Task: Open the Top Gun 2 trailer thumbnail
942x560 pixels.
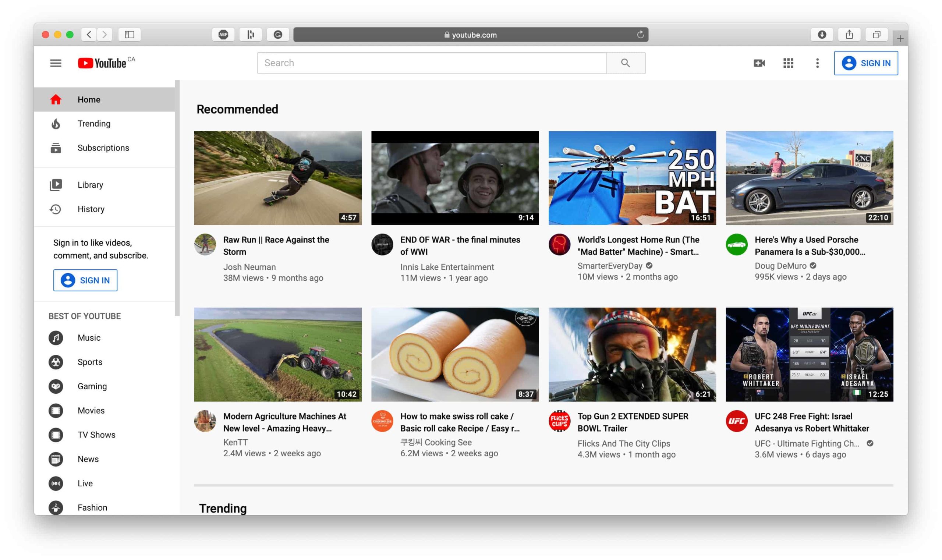Action: (x=632, y=355)
